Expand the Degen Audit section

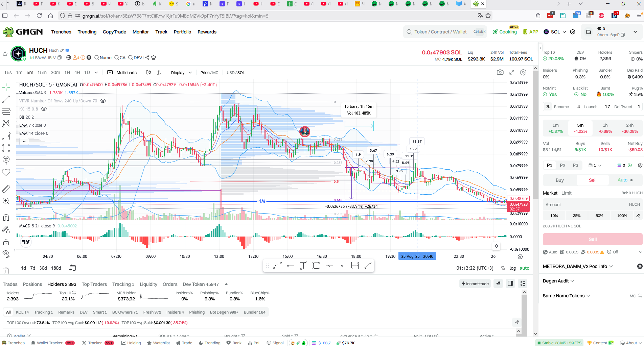coord(558,281)
